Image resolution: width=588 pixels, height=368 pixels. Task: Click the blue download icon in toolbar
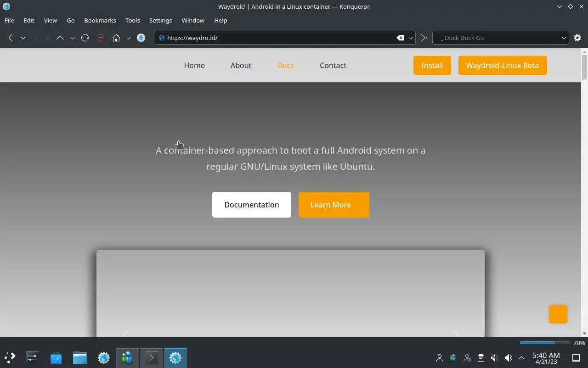141,38
